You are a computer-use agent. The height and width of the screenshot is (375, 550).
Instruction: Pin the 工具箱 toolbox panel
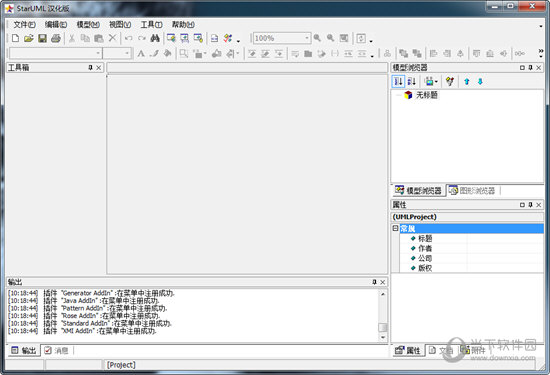click(90, 67)
